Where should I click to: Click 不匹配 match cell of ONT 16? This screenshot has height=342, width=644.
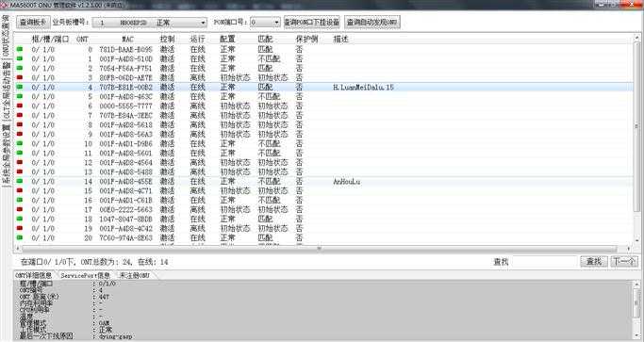point(269,201)
